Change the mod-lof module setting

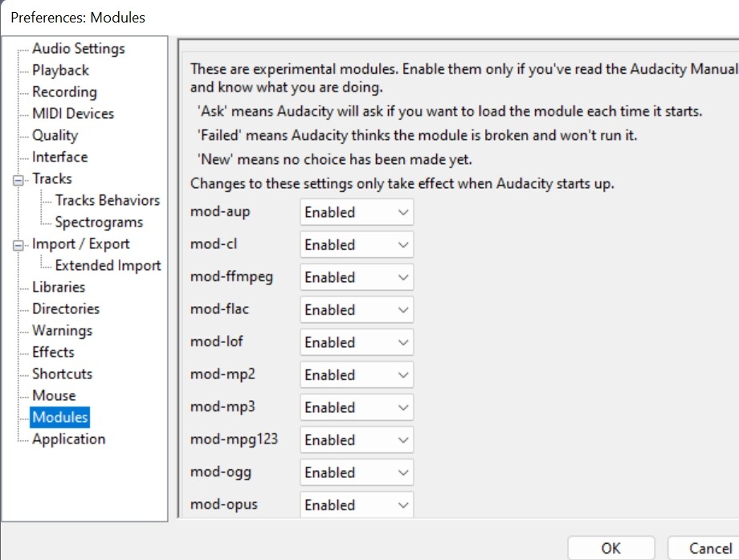coord(357,343)
